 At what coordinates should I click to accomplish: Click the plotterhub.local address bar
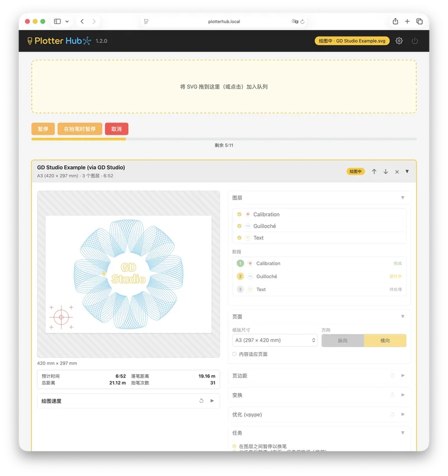[x=224, y=21]
